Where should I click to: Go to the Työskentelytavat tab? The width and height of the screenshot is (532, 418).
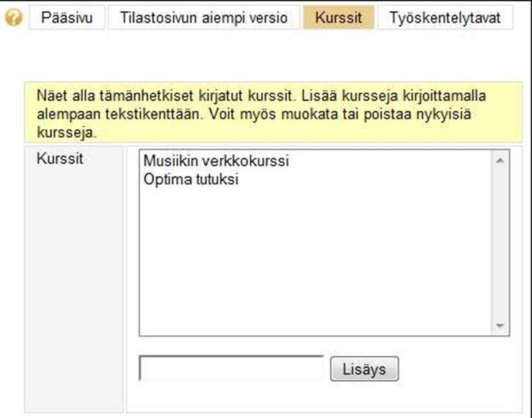click(x=445, y=18)
